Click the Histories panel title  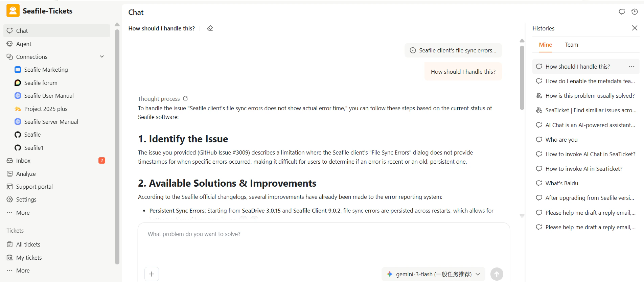coord(543,28)
